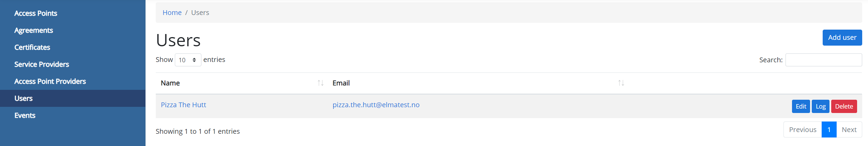Go to Next page of entries
This screenshot has height=146, width=868.
(x=849, y=130)
